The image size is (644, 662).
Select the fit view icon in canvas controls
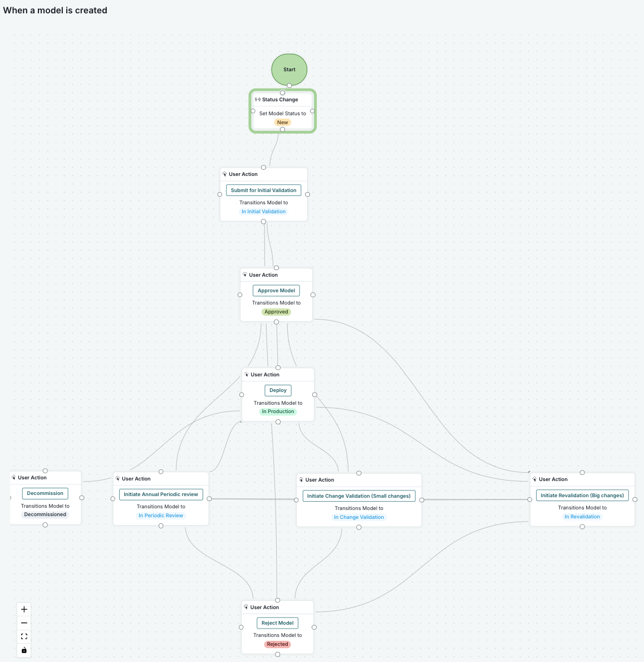(23, 636)
